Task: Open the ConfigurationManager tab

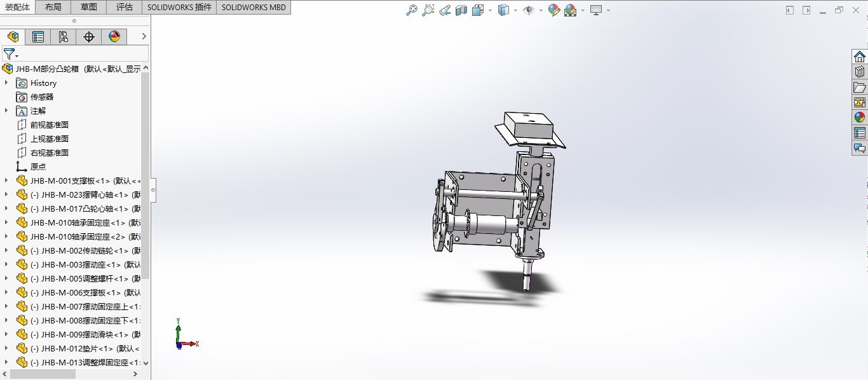Action: point(64,37)
